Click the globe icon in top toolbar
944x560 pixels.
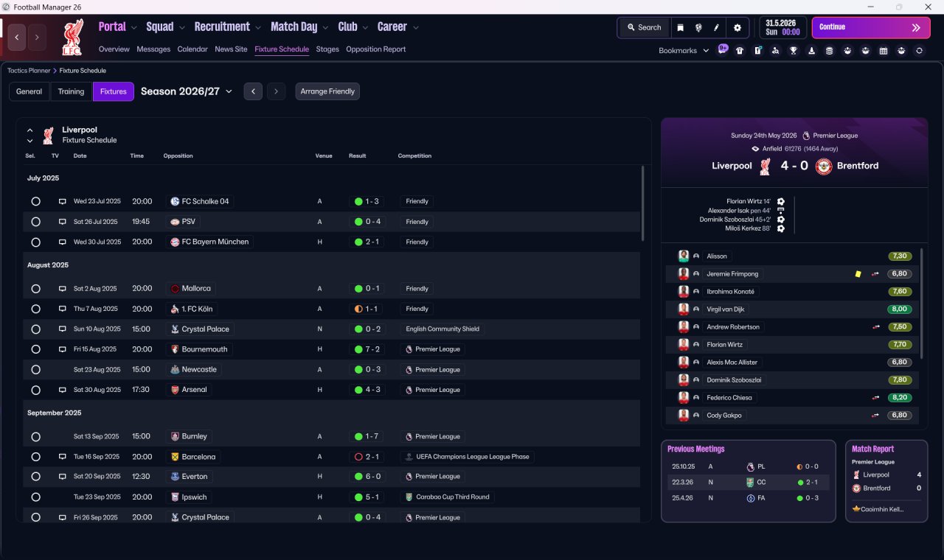[x=698, y=27]
